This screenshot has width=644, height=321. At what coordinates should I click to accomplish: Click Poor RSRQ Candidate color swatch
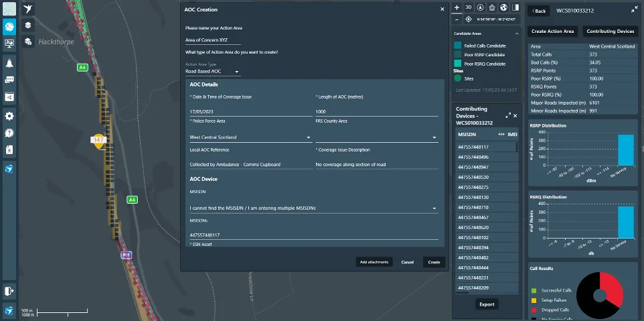(x=457, y=64)
